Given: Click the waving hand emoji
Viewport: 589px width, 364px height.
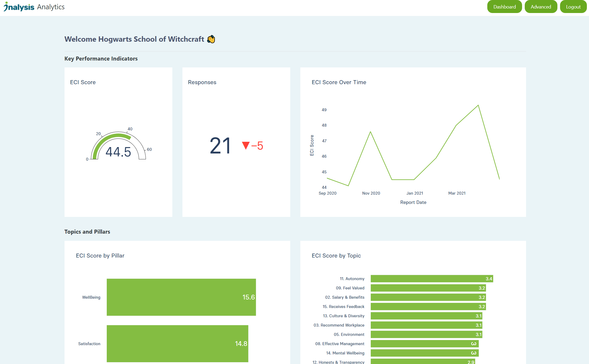Looking at the screenshot, I should point(211,39).
